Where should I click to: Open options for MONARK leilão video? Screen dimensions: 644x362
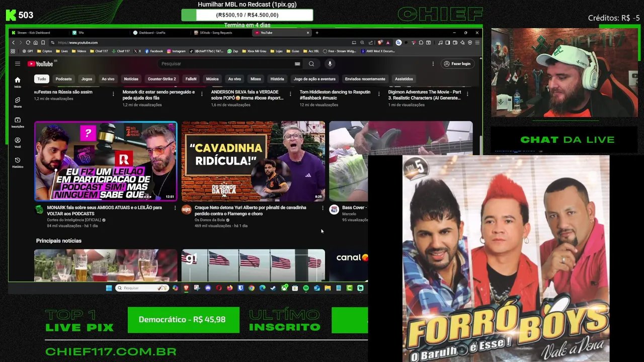point(175,208)
